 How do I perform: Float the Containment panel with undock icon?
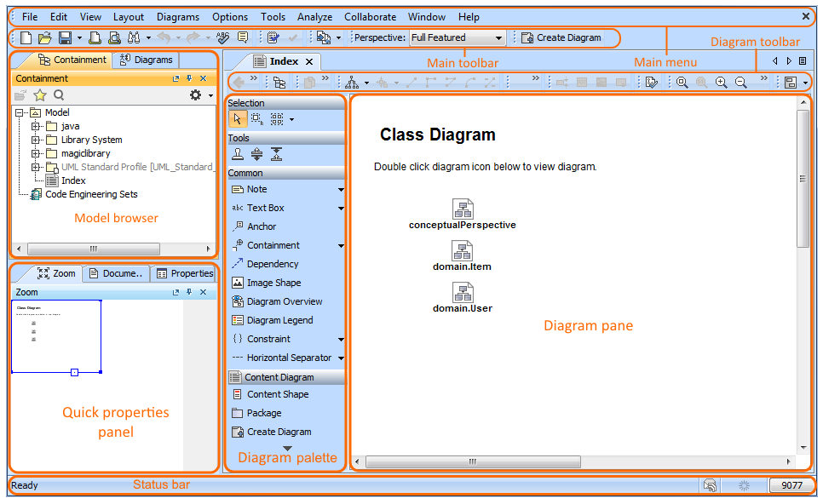coord(176,78)
